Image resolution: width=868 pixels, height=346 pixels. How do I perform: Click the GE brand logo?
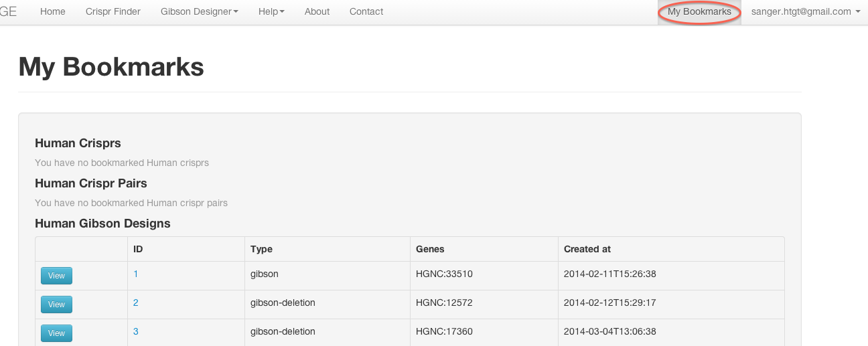coord(8,11)
